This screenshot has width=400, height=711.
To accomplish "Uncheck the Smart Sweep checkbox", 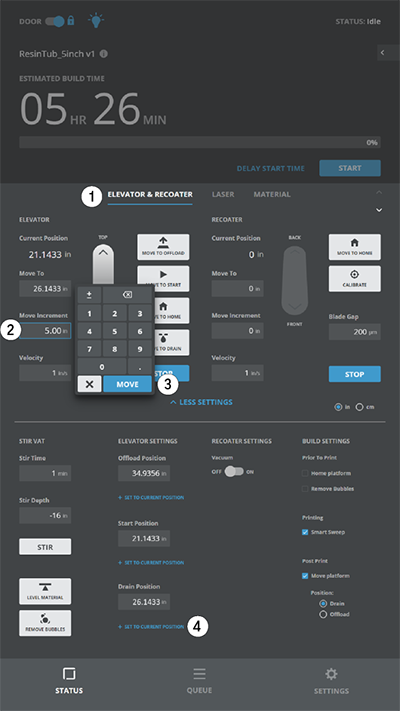I will (x=305, y=532).
